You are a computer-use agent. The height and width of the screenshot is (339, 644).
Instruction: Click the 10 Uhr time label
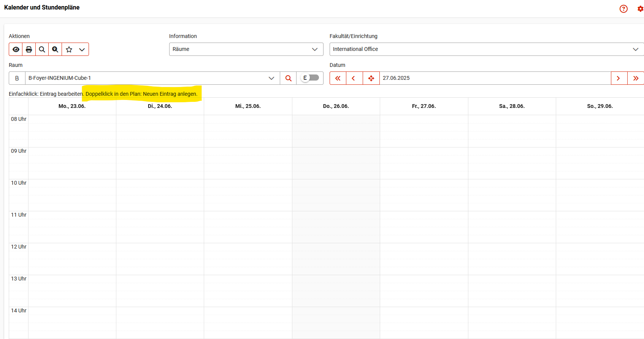[19, 183]
